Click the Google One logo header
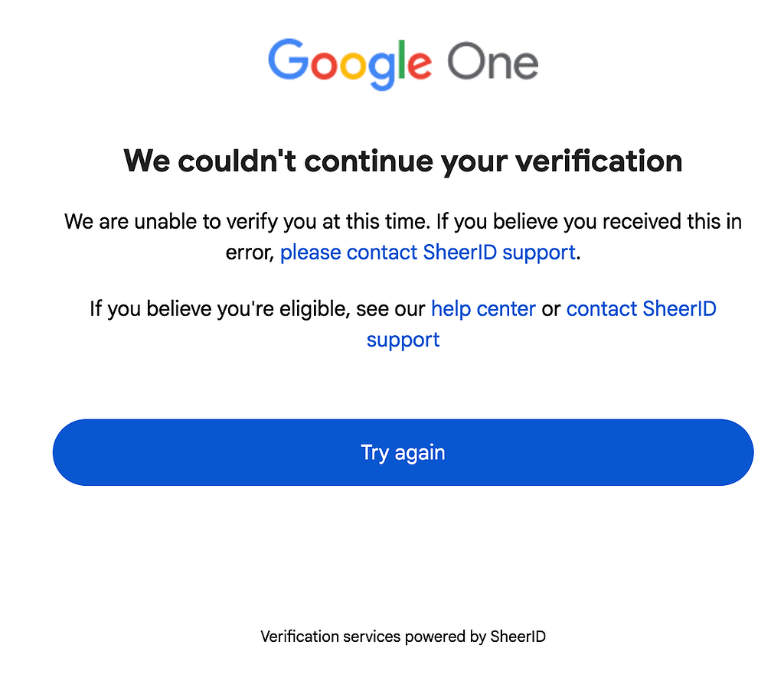Screen dimensions: 784x697 pyautogui.click(x=403, y=65)
